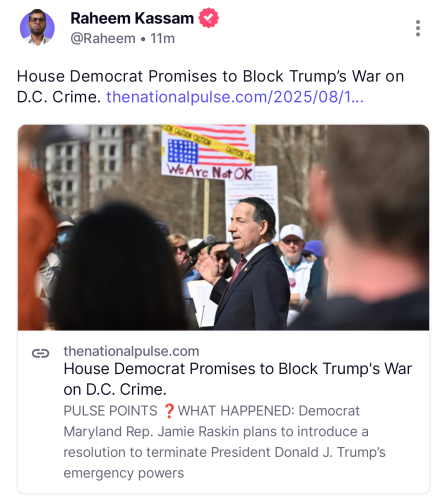
Task: Open the rally photo thumbnail
Action: click(223, 227)
